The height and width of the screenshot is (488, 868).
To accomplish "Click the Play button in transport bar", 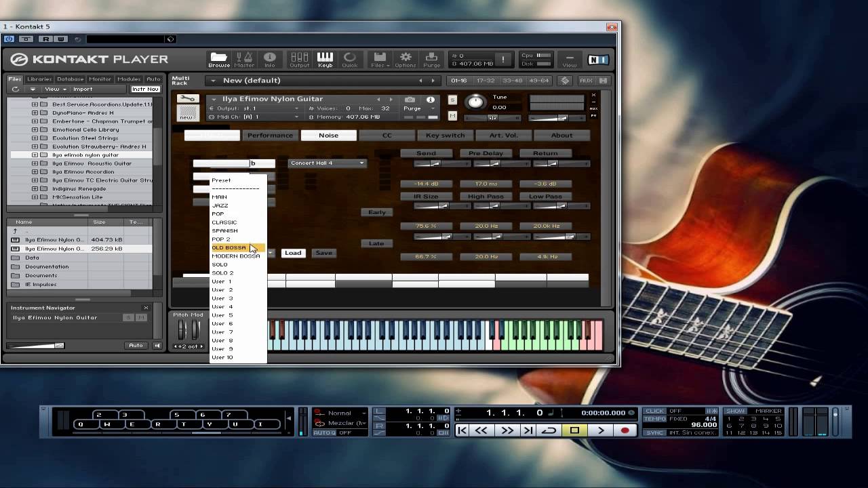I will click(601, 430).
